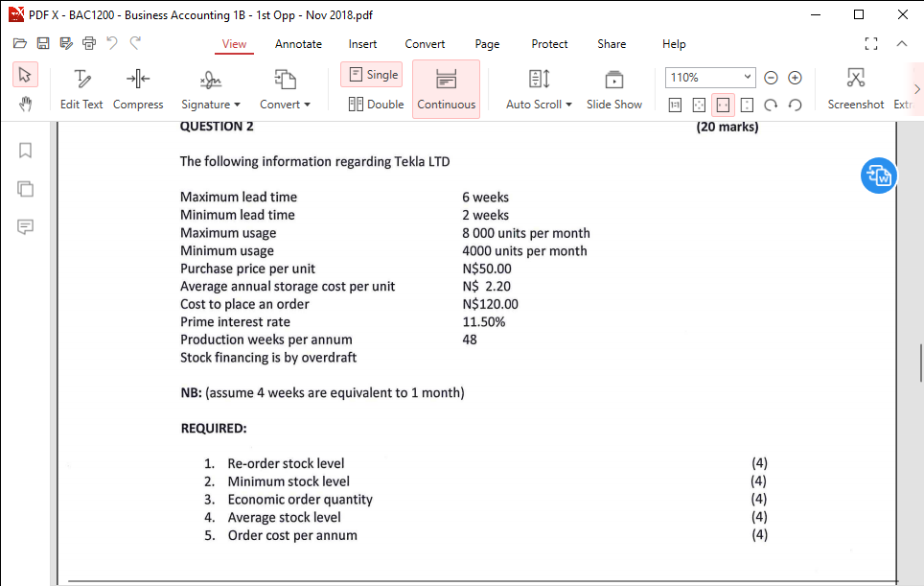The image size is (924, 586).
Task: Start the Slide Show
Action: [614, 89]
